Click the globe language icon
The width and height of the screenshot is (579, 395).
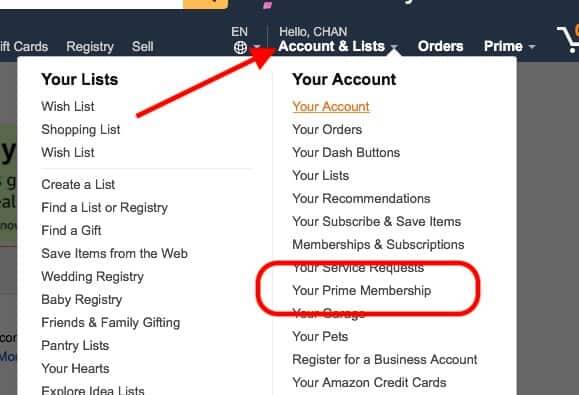coord(240,47)
